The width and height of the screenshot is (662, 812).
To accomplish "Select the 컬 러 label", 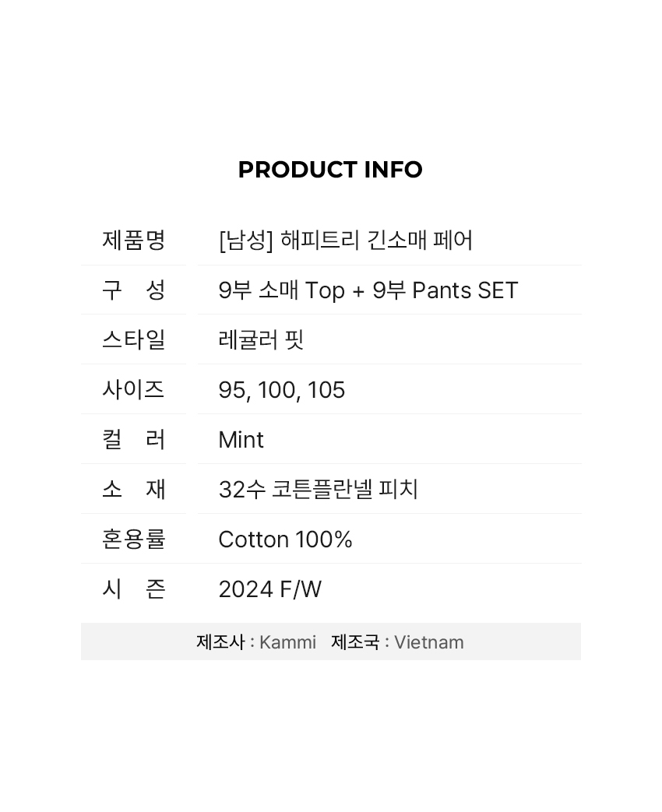I will point(134,439).
